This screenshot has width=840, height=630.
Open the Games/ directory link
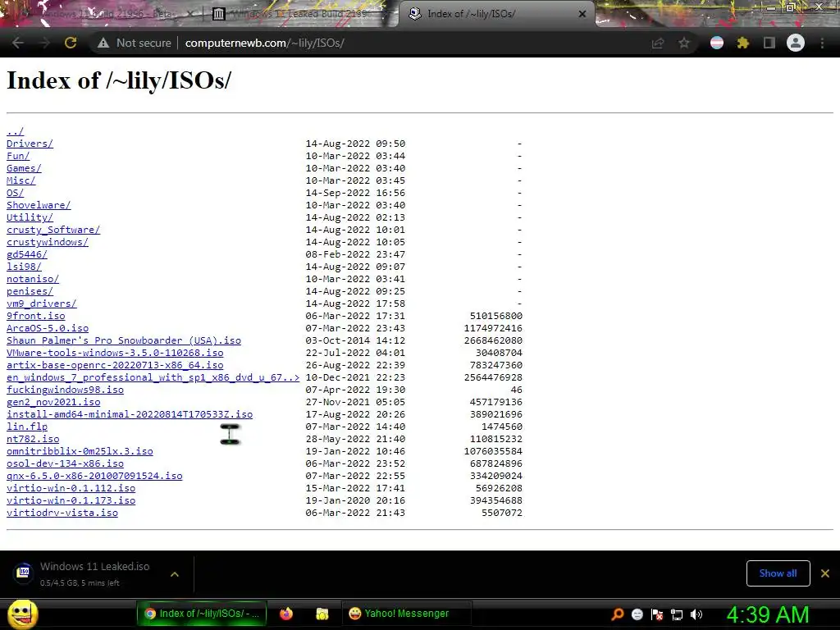24,168
